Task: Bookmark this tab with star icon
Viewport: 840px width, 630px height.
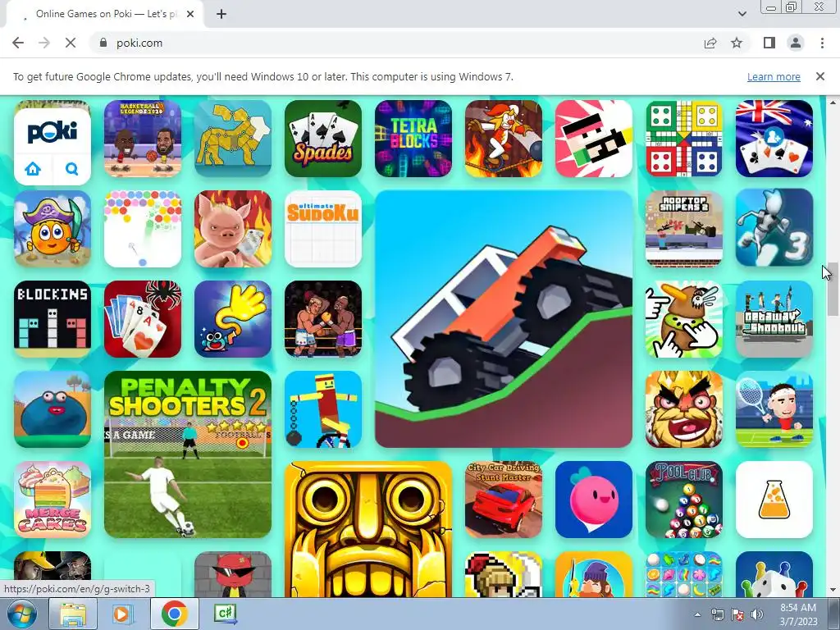Action: 737,43
